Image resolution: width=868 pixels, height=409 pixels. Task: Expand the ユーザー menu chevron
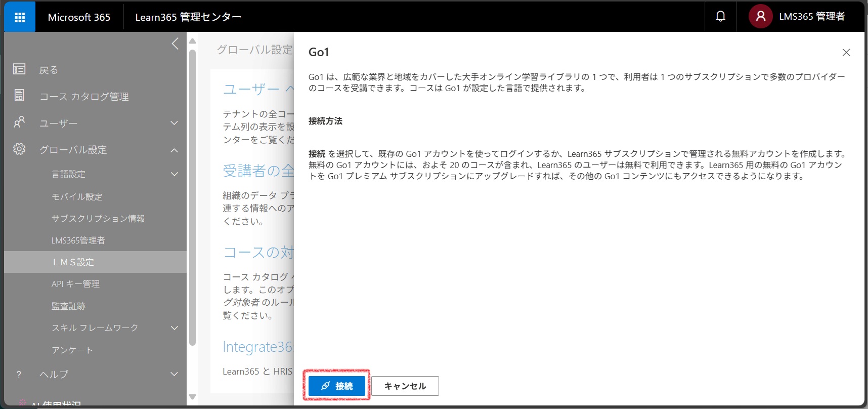(174, 123)
